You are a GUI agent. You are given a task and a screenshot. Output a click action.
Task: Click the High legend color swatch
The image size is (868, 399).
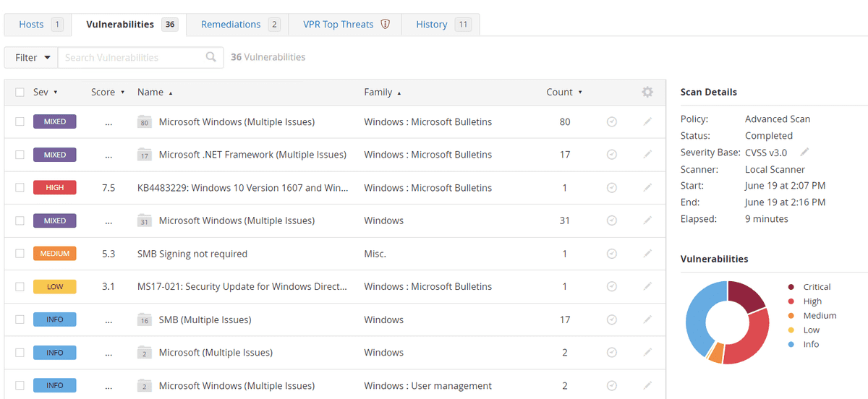791,301
